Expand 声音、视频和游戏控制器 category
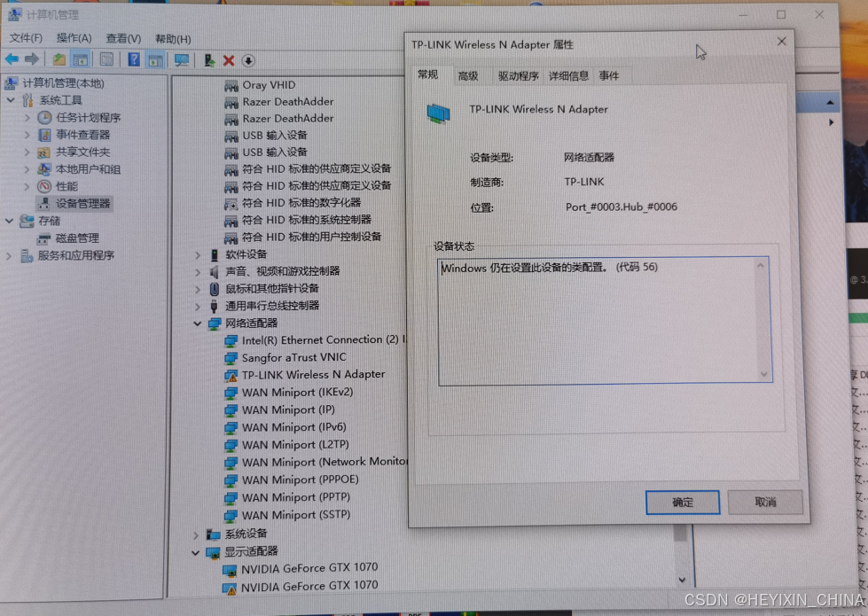Screen dimensions: 868x616 pyautogui.click(x=198, y=272)
